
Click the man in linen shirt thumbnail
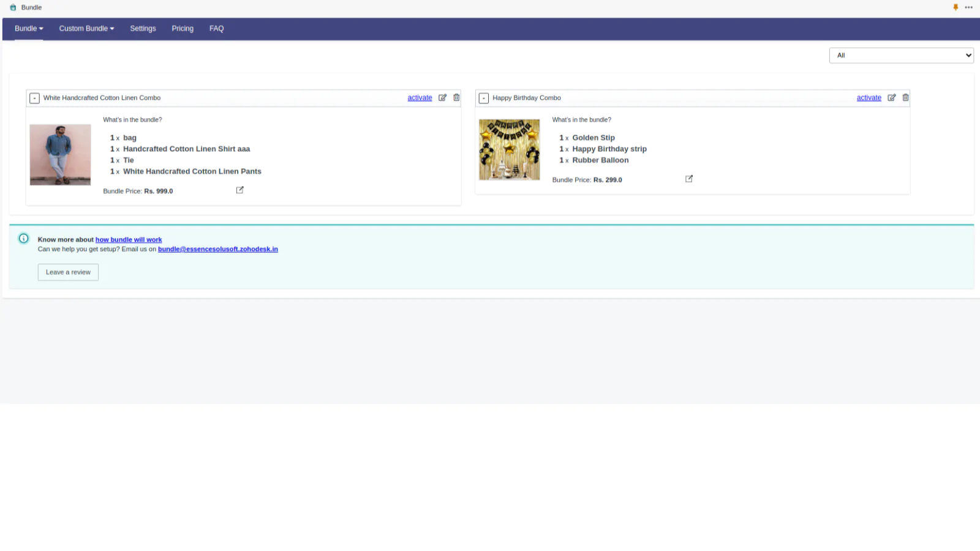(60, 155)
